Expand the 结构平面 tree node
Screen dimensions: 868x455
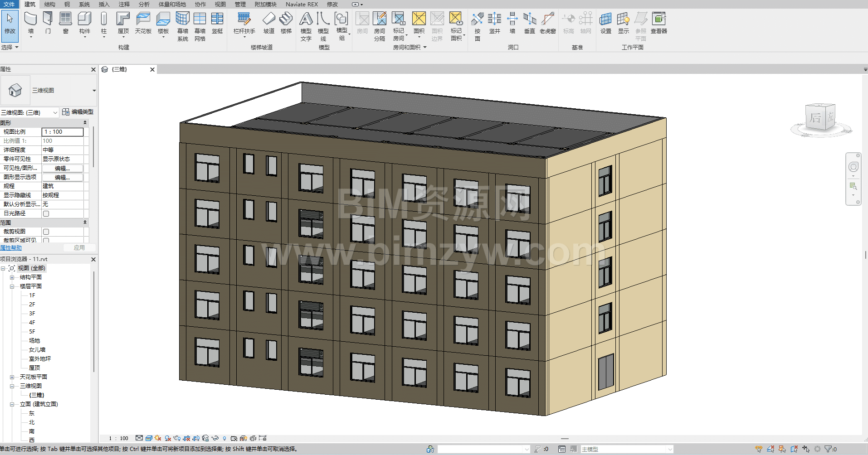click(x=12, y=277)
